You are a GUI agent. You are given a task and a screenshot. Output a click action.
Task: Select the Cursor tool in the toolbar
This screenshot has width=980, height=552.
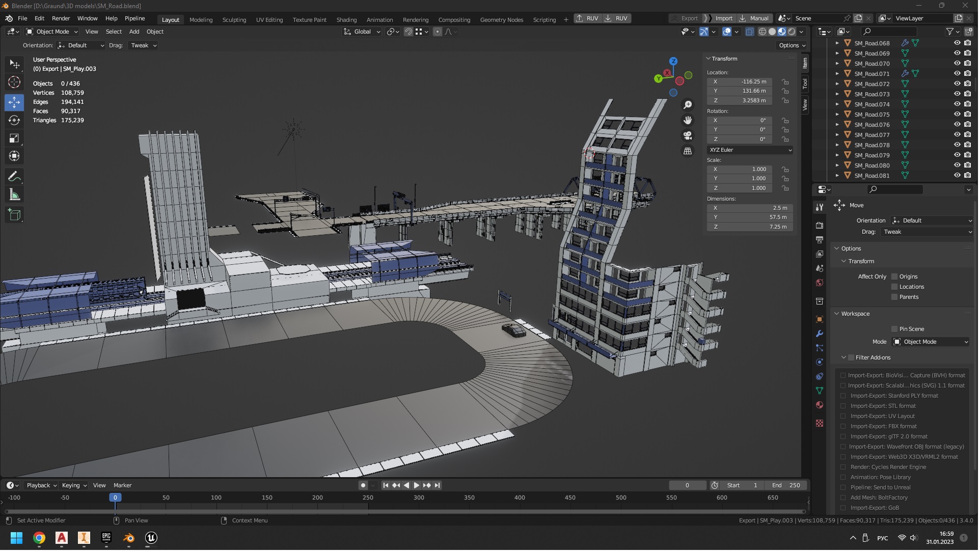(14, 82)
